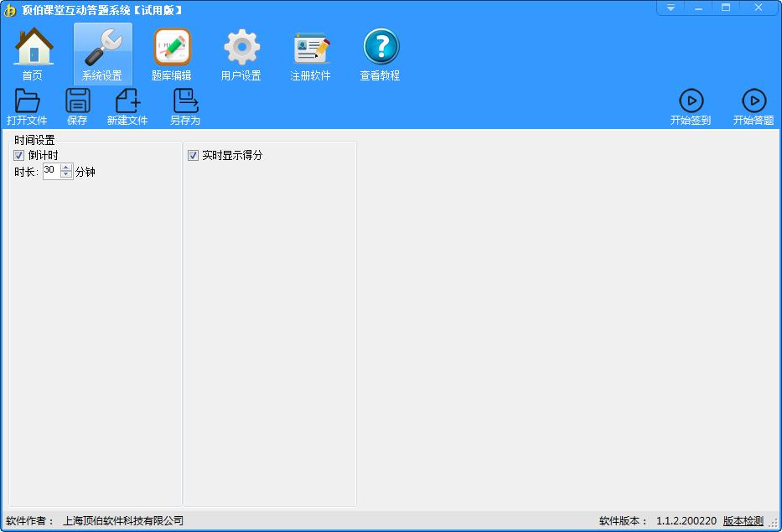This screenshot has height=532, width=782.
Task: Click the app logo in title bar
Action: (9, 10)
